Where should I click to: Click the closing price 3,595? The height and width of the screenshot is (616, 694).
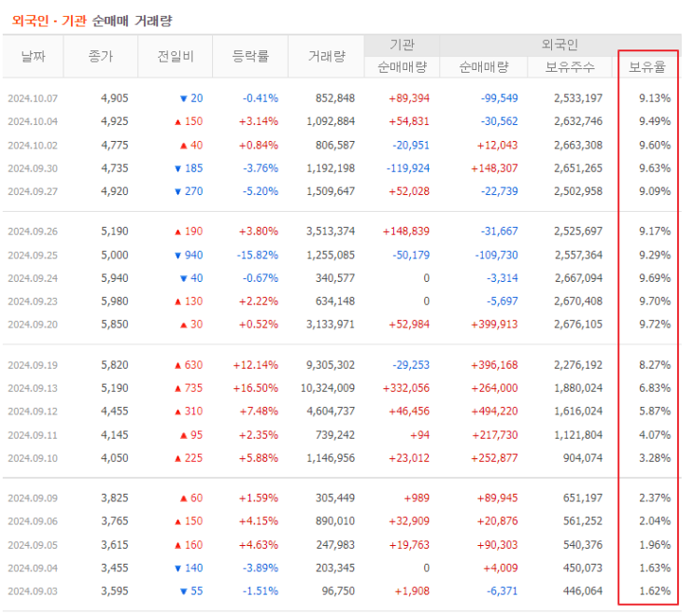[x=115, y=591]
